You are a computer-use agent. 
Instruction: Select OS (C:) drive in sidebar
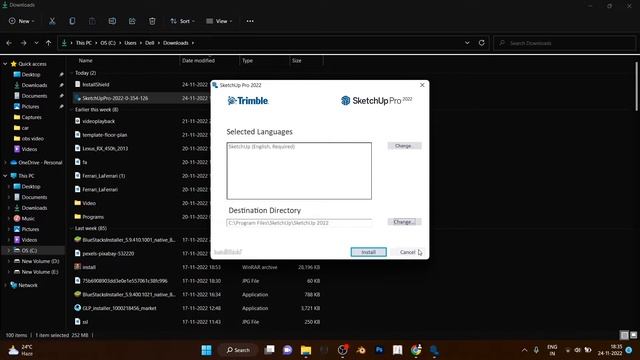29,251
